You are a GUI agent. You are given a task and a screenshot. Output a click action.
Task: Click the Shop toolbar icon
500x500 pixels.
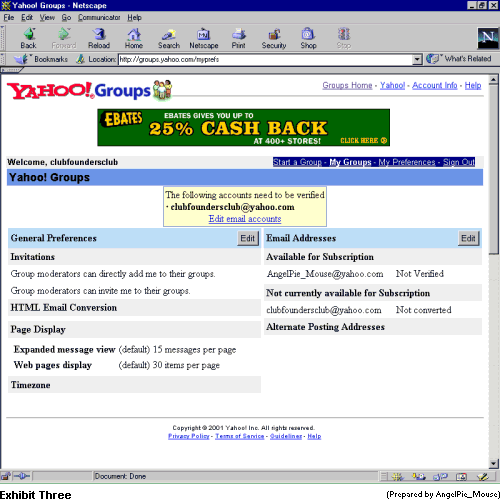click(x=308, y=38)
